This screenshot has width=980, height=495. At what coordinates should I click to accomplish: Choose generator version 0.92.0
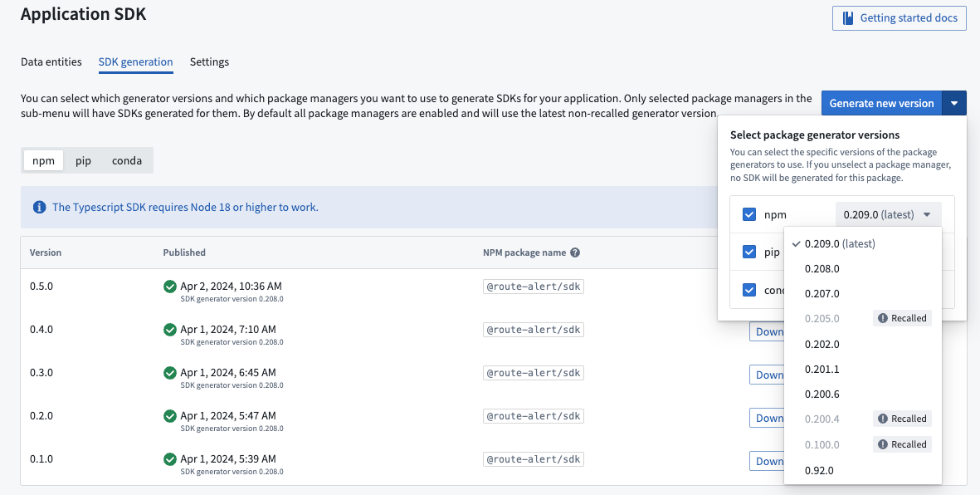pyautogui.click(x=862, y=471)
